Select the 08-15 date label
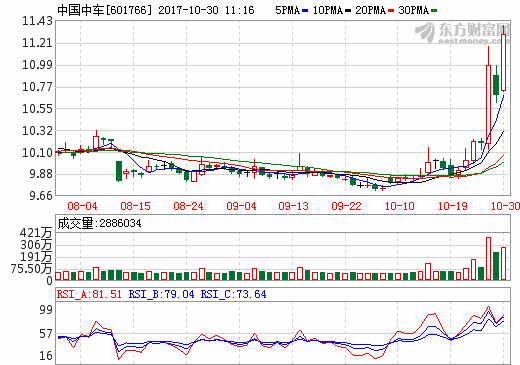This screenshot has width=520, height=365. 135,206
